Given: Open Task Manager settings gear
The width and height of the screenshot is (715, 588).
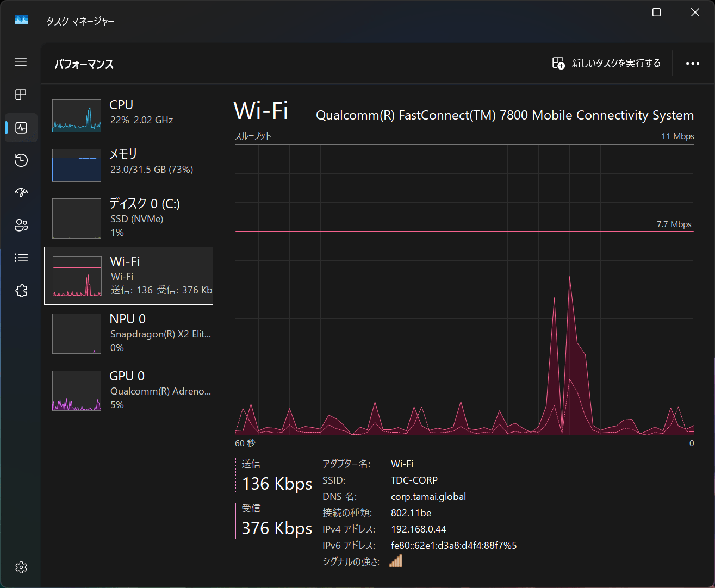Looking at the screenshot, I should 21,567.
